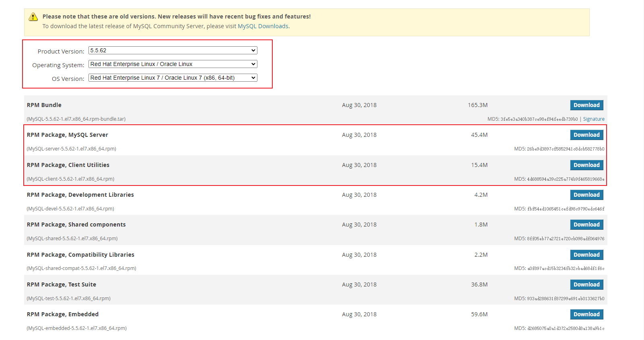Click the 59.6M size value
Screen dimensions: 644x340
coord(479,314)
